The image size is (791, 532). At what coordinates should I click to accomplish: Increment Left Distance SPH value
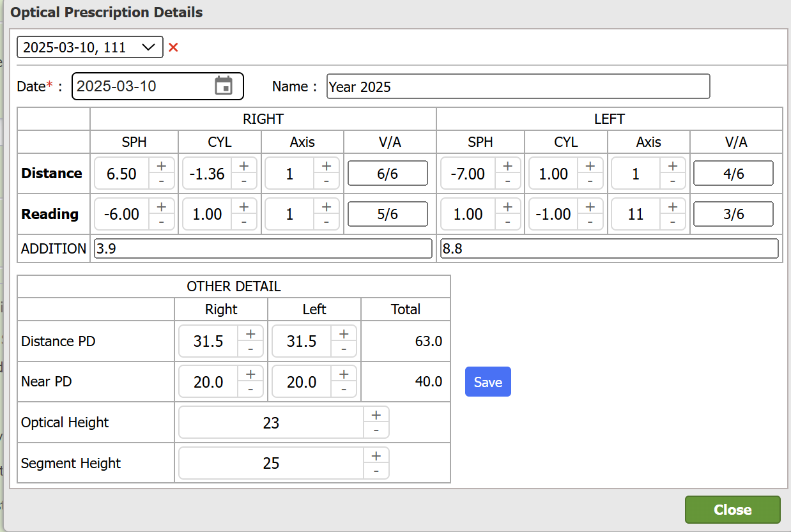507,166
